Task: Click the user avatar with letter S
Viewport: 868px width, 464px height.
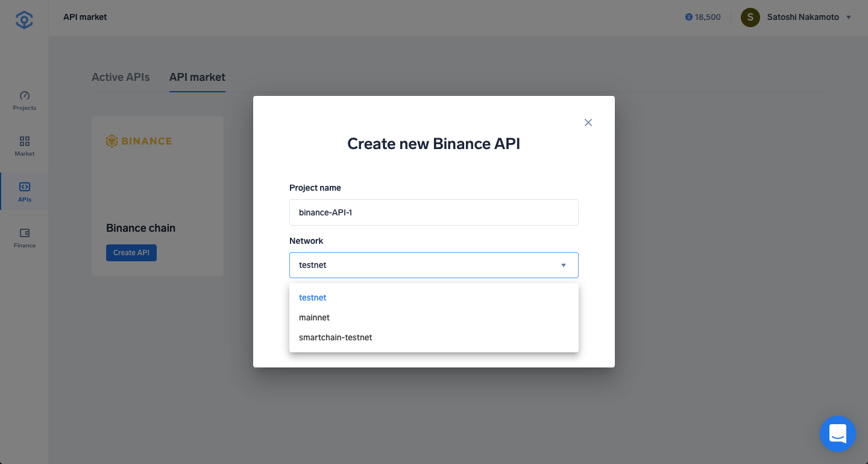Action: (x=750, y=17)
